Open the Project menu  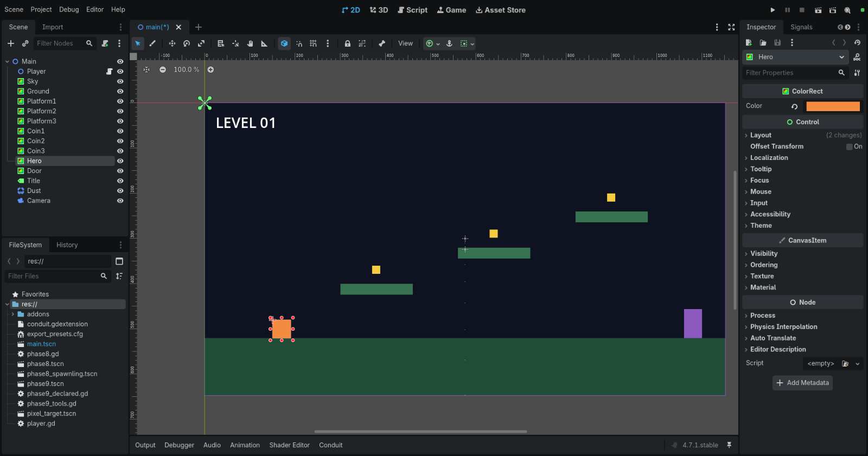[41, 9]
